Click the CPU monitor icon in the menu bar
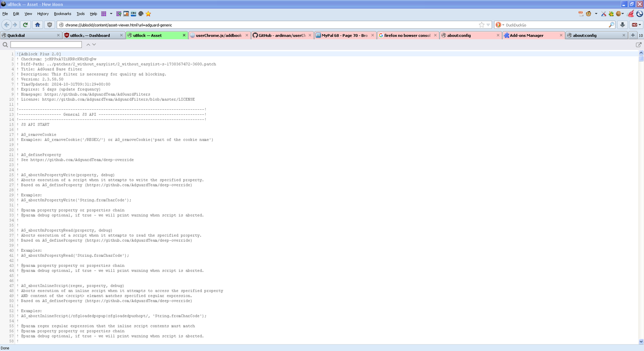This screenshot has width=644, height=351. click(x=133, y=14)
